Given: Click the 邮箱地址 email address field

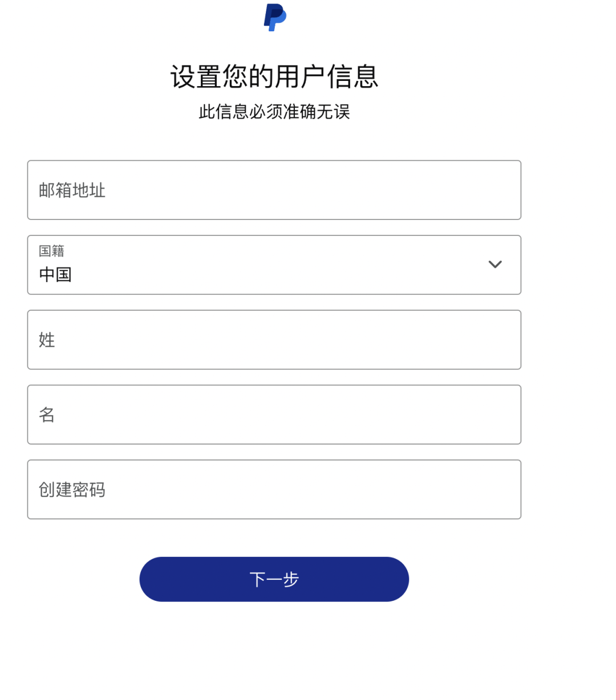Looking at the screenshot, I should point(274,190).
